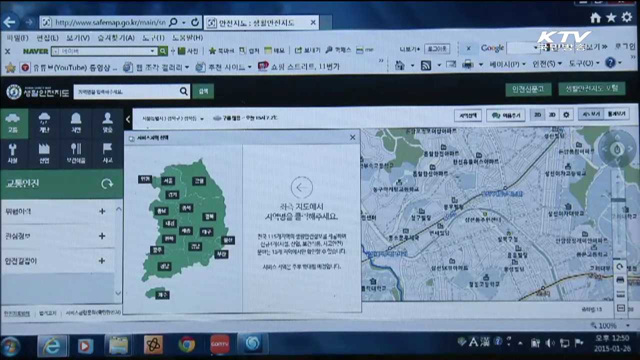Viewport: 640px width, 360px height.
Task: Select the 치안 bell category icon
Action: click(x=76, y=123)
